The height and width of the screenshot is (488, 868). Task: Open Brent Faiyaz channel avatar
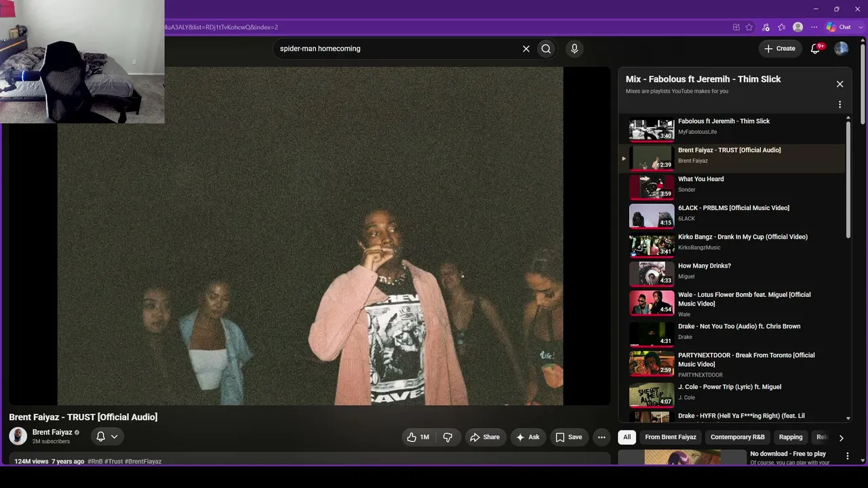pos(18,436)
